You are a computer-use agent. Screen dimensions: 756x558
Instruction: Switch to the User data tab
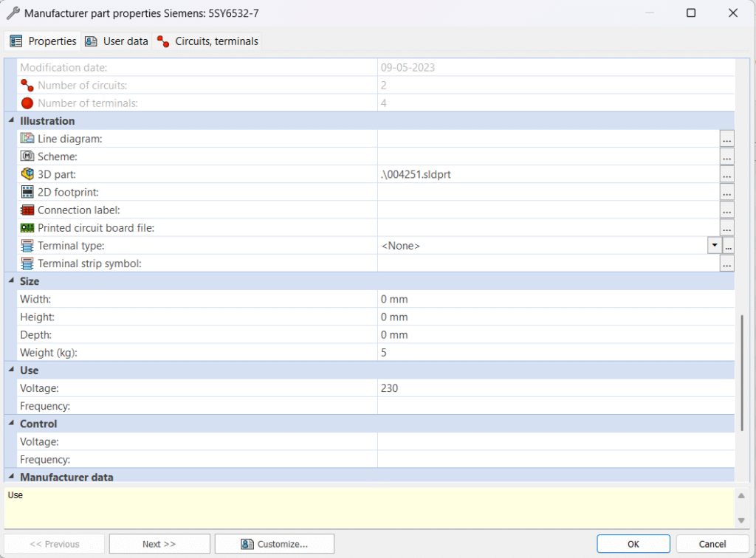point(117,41)
